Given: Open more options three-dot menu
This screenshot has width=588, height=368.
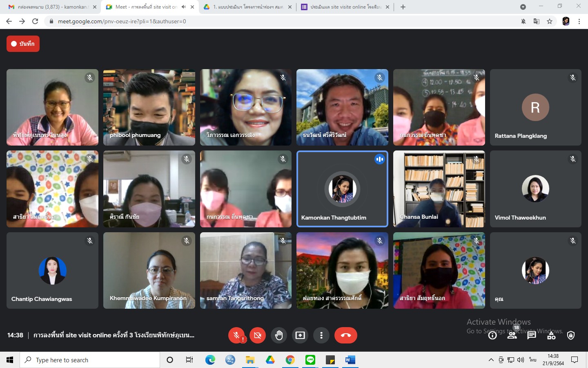Looking at the screenshot, I should tap(321, 335).
